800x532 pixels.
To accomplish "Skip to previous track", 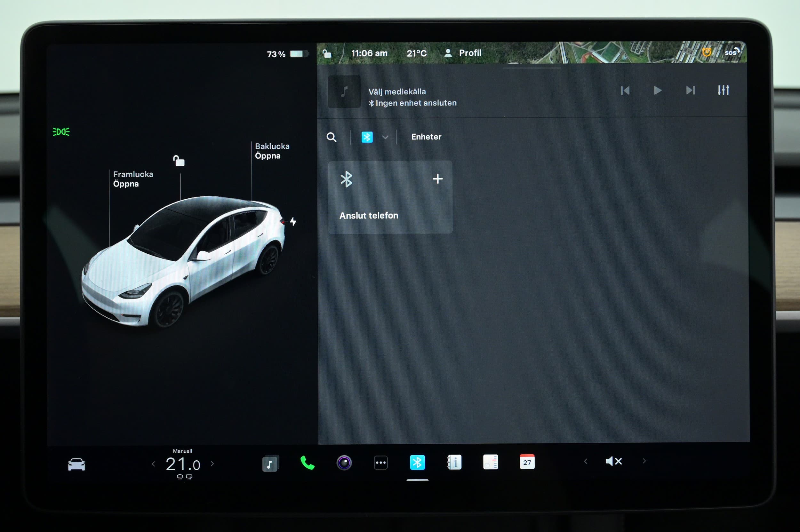I will (625, 90).
